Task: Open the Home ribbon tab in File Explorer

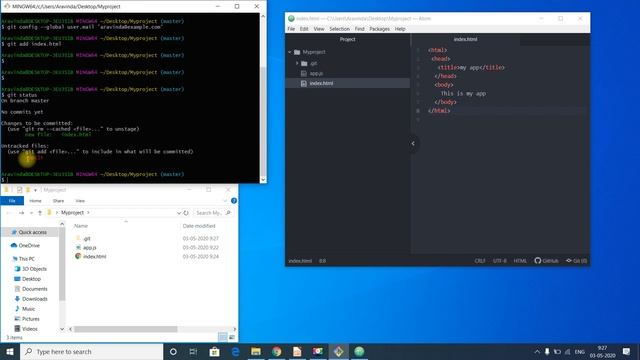Action: point(36,201)
